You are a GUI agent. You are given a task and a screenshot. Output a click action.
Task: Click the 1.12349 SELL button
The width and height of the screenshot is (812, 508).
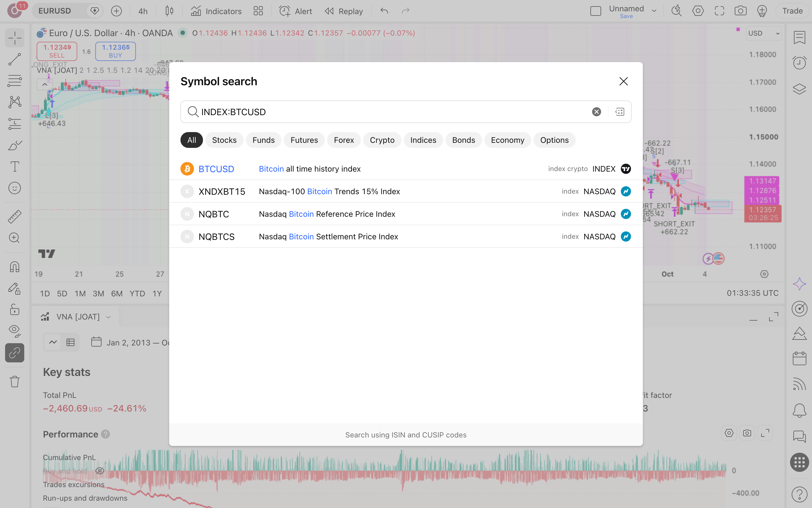57,51
